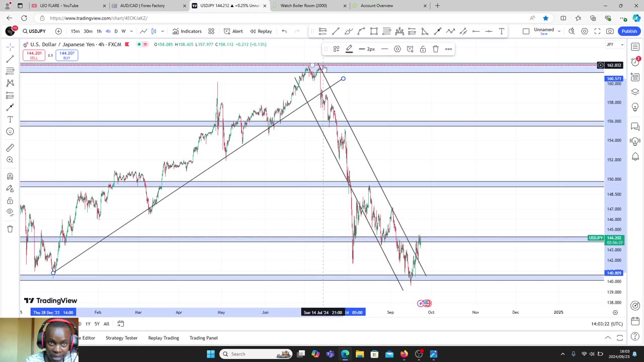This screenshot has height=362, width=644.
Task: Open the Replay Trading tab
Action: tap(164, 338)
